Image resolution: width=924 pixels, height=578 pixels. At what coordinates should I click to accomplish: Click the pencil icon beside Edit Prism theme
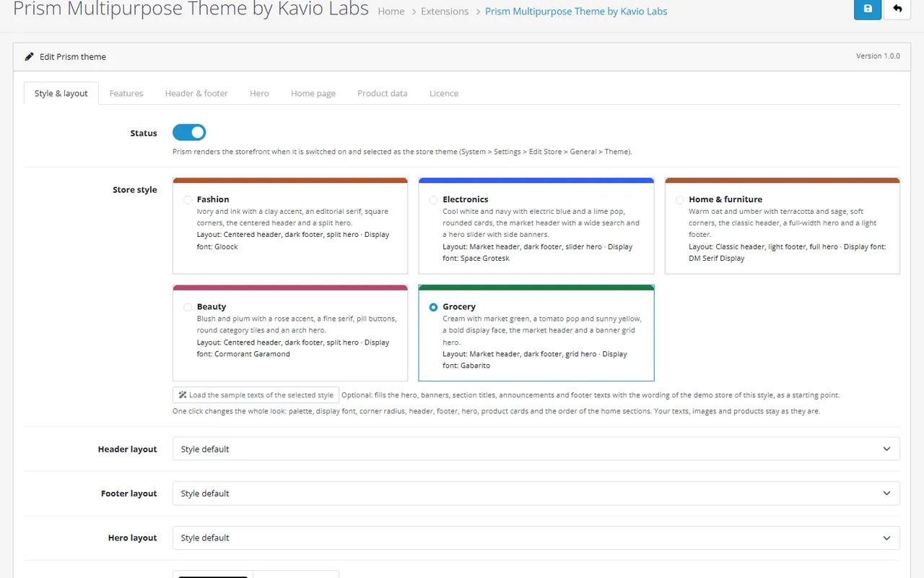[x=30, y=56]
